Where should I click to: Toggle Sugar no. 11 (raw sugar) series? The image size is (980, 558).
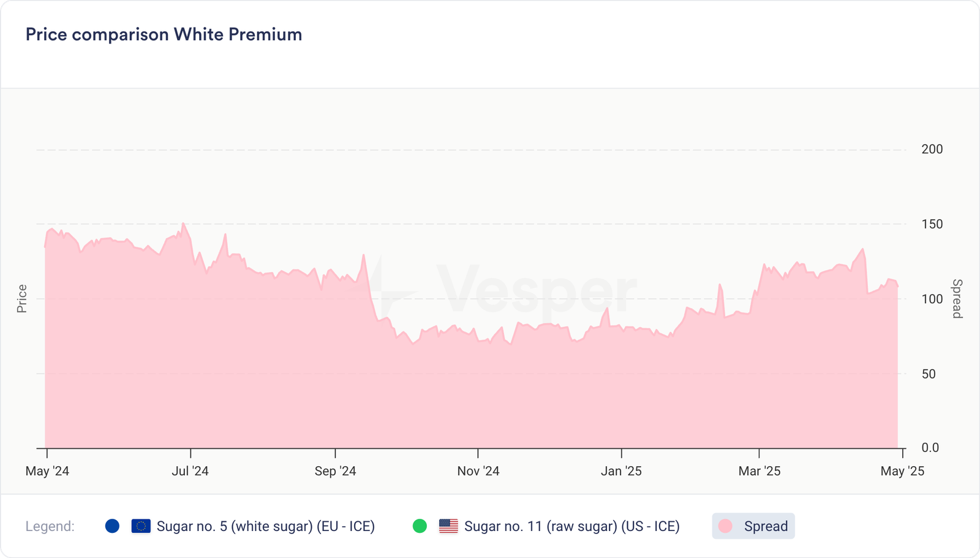point(571,526)
